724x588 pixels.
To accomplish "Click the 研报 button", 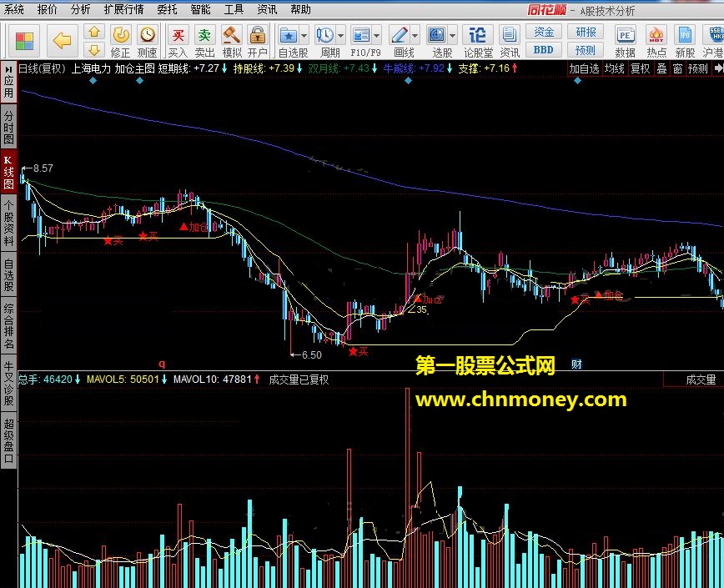I will (586, 32).
